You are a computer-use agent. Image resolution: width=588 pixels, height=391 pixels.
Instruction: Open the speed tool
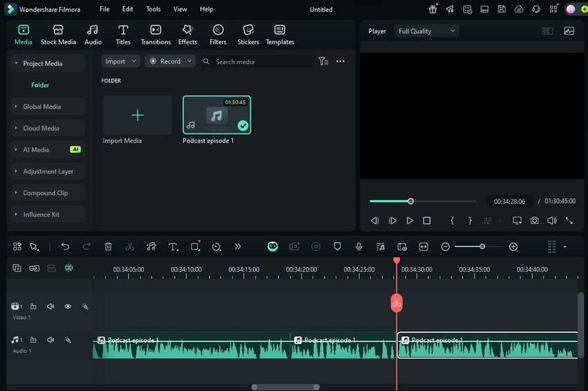click(217, 246)
